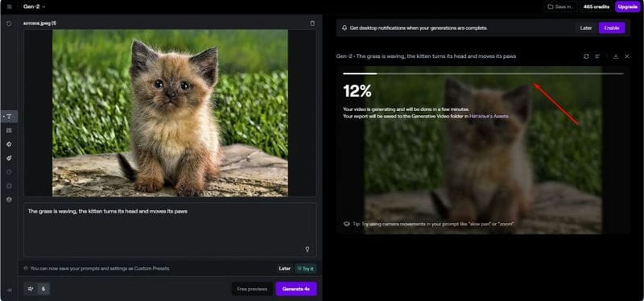Screen dimensions: 644x301
Task: Open the general settings sliders icon in the sidebar
Action: point(9,130)
